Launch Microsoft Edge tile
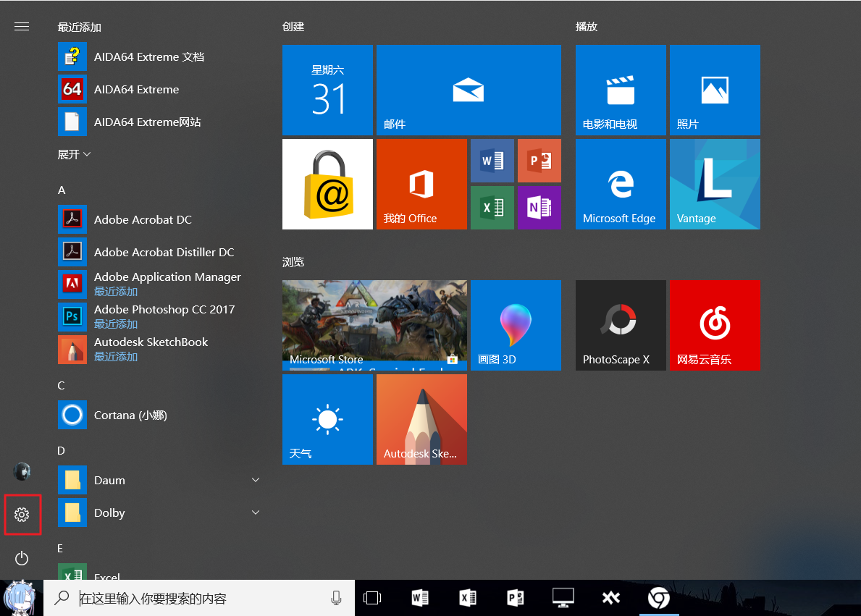 621,184
